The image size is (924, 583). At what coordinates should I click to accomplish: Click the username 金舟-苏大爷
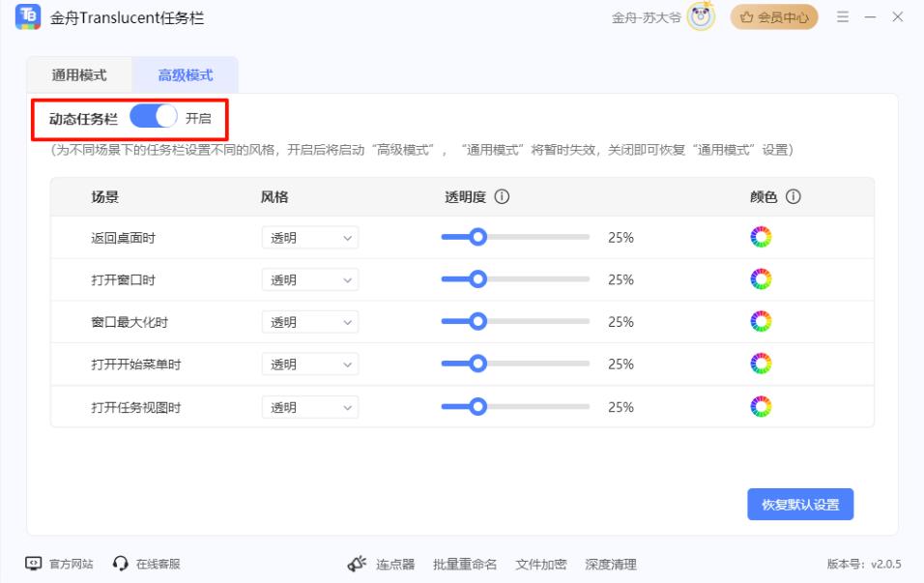(646, 17)
